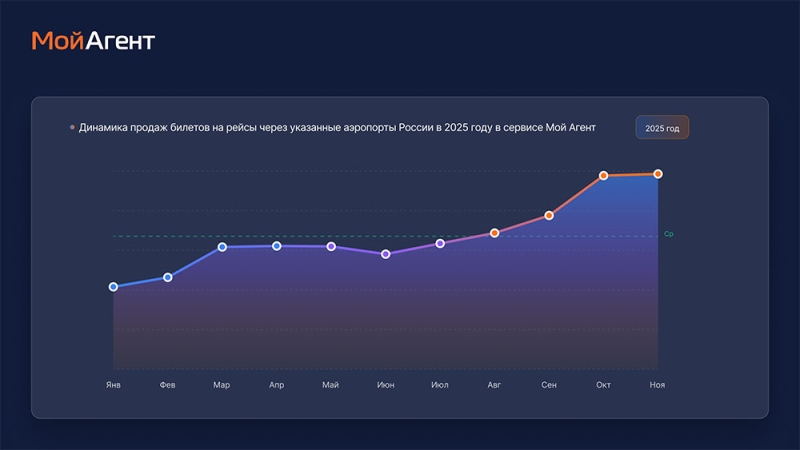The width and height of the screenshot is (800, 450).
Task: Click the Янв axis label
Action: 113,384
